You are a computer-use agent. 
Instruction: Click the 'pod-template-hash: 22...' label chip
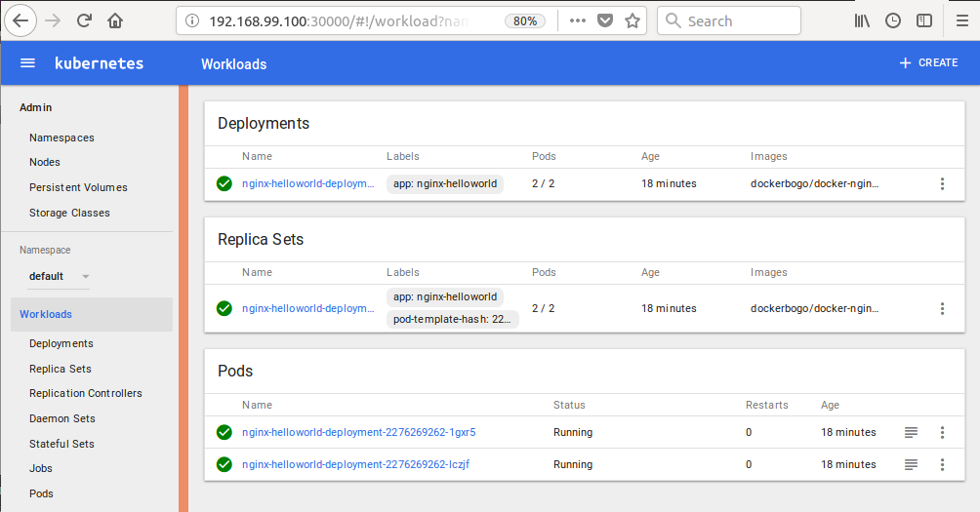click(x=453, y=319)
